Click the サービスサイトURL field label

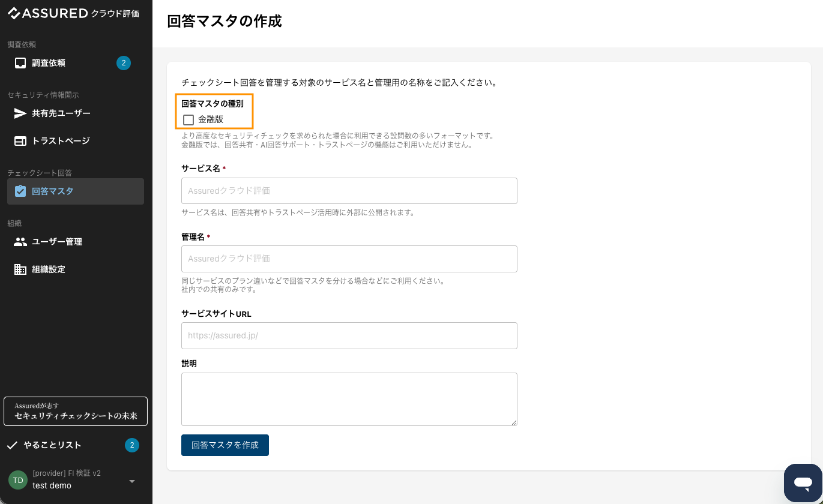point(216,314)
